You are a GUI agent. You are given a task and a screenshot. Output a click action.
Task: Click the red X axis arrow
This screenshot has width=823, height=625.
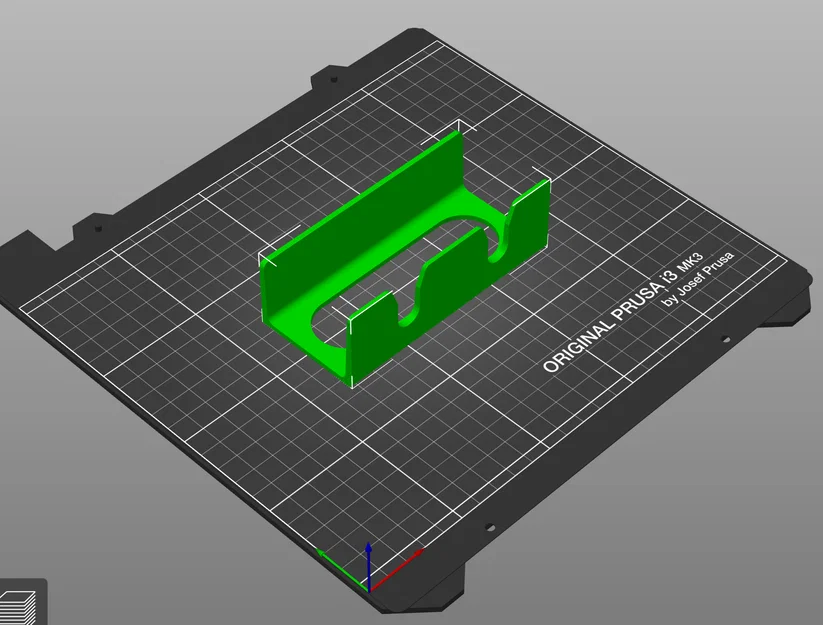click(396, 570)
